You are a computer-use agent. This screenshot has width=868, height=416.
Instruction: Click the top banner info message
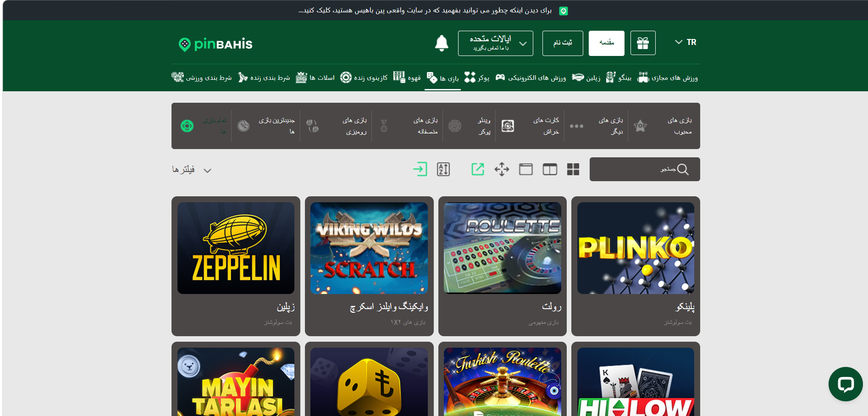coord(425,11)
